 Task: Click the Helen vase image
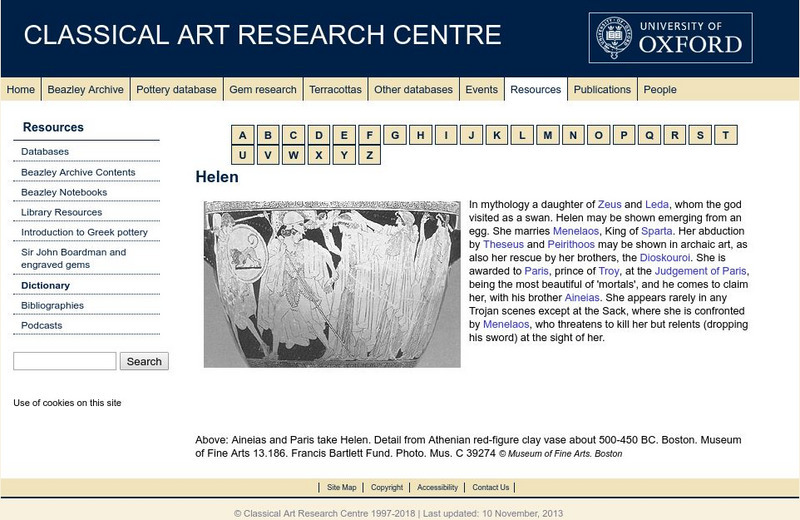332,284
